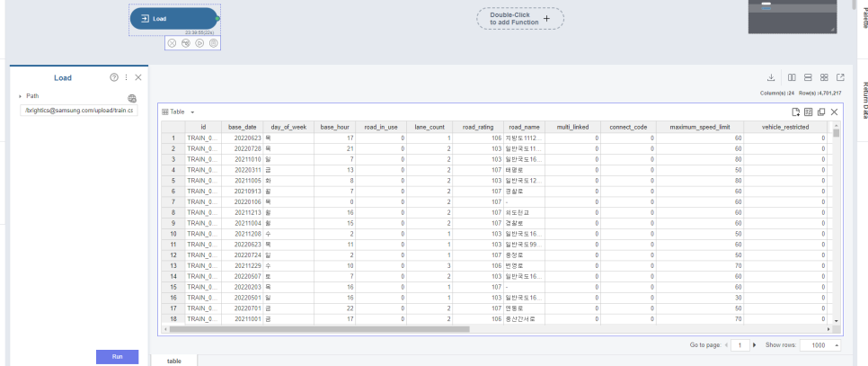
Task: Click the Table grid icon beside the Table label
Action: pyautogui.click(x=165, y=112)
